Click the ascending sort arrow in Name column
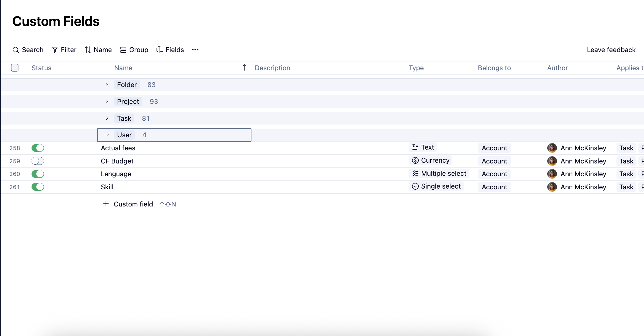 (244, 68)
